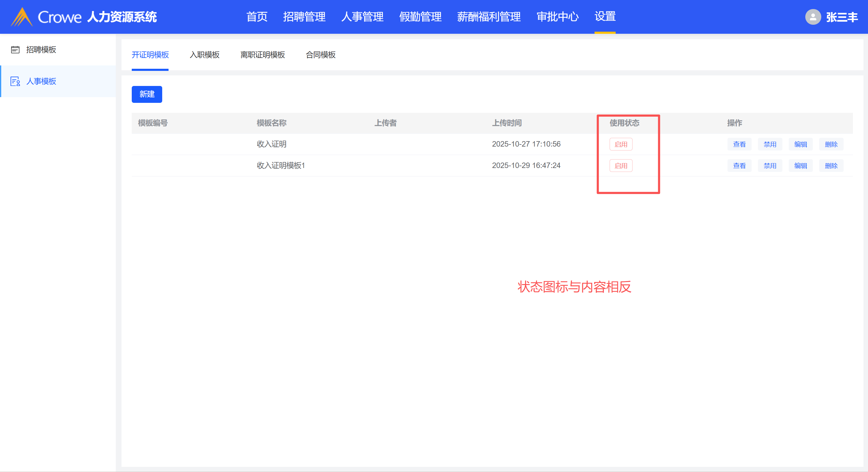Switch to the 入职模板 tab
868x472 pixels.
204,55
